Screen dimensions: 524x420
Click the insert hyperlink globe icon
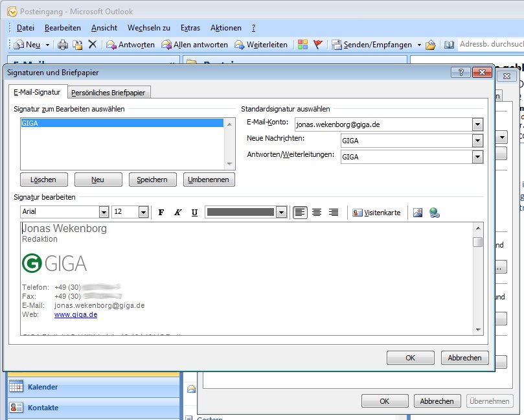click(434, 213)
